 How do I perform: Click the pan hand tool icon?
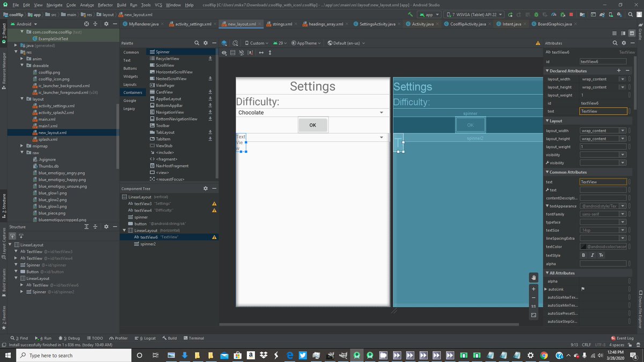tap(533, 277)
